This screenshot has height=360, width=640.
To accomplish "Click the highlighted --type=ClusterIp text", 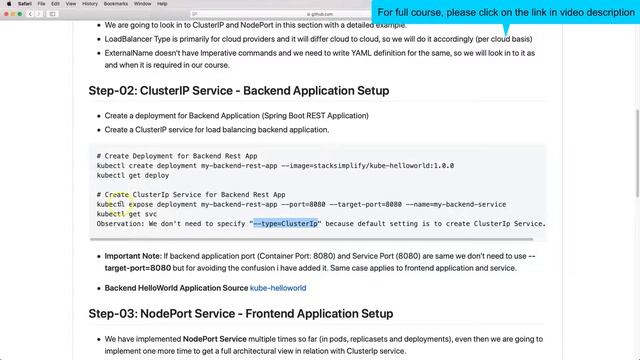I will (x=286, y=224).
